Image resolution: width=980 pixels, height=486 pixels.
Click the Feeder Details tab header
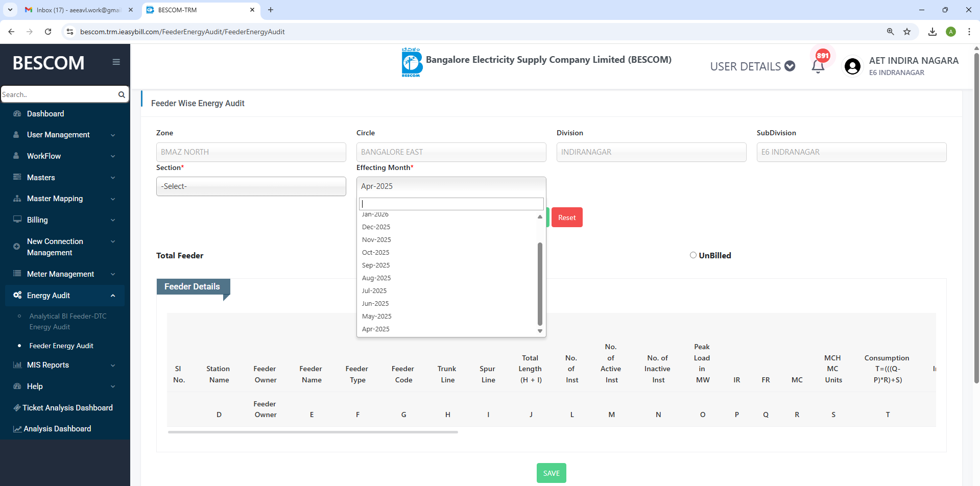click(193, 286)
